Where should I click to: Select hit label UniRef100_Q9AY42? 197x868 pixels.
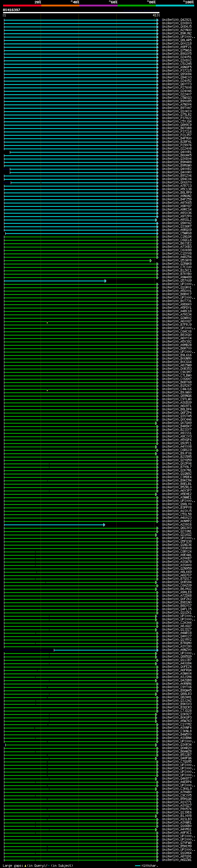click(x=177, y=223)
